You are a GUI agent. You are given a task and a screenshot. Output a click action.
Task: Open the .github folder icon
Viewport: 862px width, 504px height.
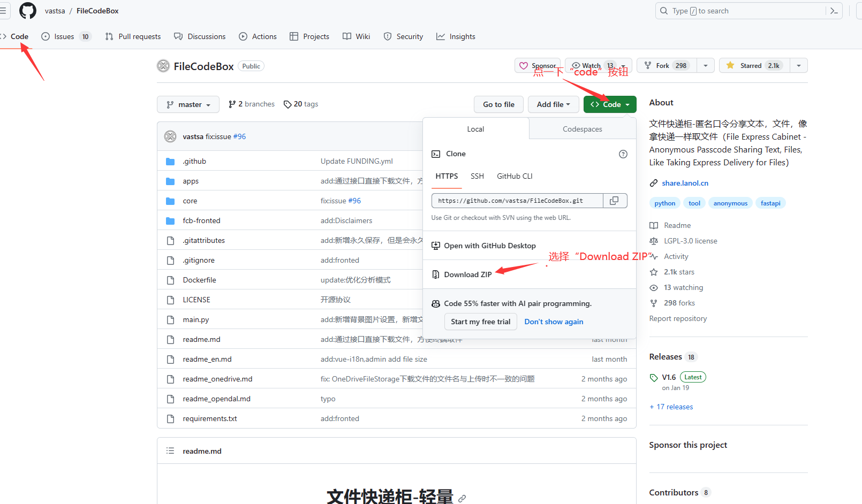pos(170,162)
